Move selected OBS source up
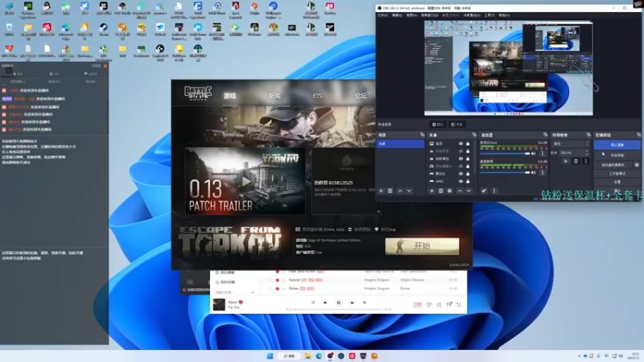Viewport: 644px width, 362px height. (x=460, y=191)
